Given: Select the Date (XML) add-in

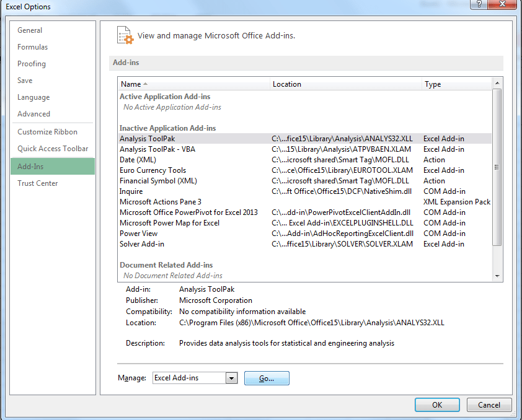Looking at the screenshot, I should tap(305, 160).
